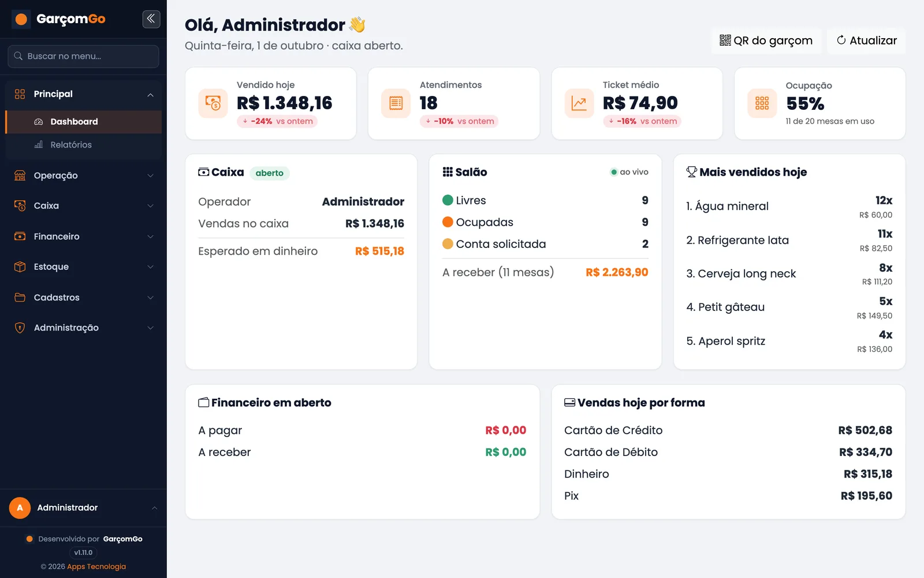Viewport: 924px width, 578px height.
Task: Expand the Operação menu chevron
Action: (151, 176)
